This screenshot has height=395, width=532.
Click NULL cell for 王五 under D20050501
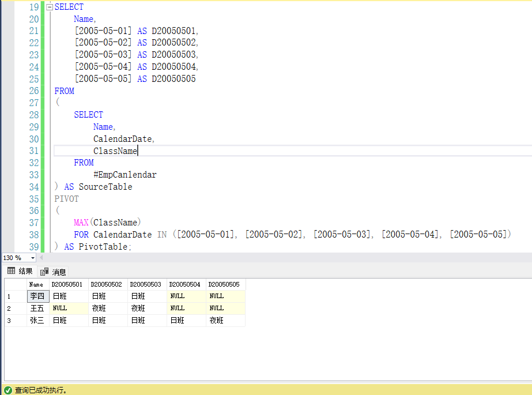69,309
